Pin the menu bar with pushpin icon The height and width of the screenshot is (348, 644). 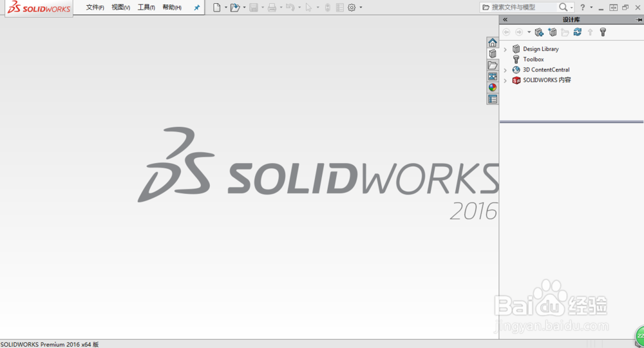click(x=196, y=7)
